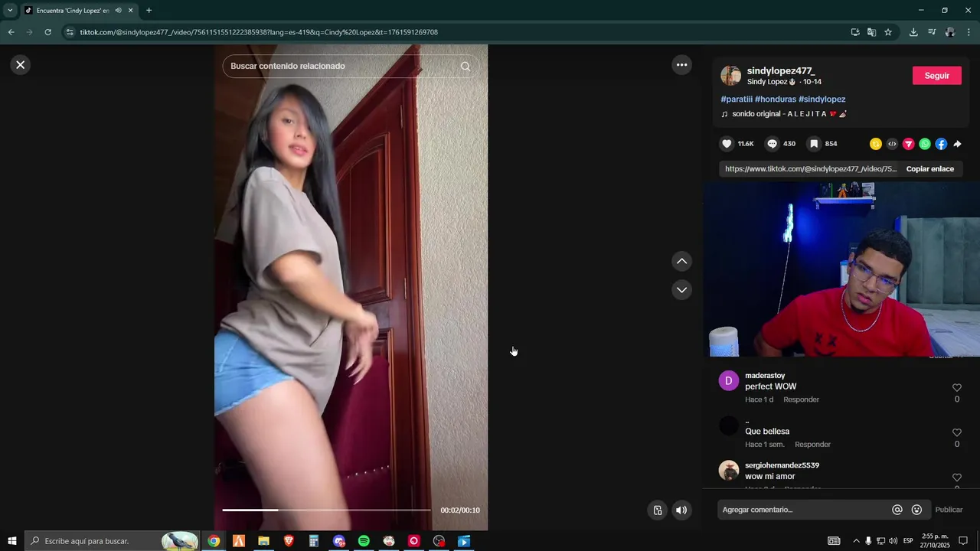Share video via WhatsApp icon
The width and height of the screenshot is (980, 551).
pyautogui.click(x=925, y=144)
